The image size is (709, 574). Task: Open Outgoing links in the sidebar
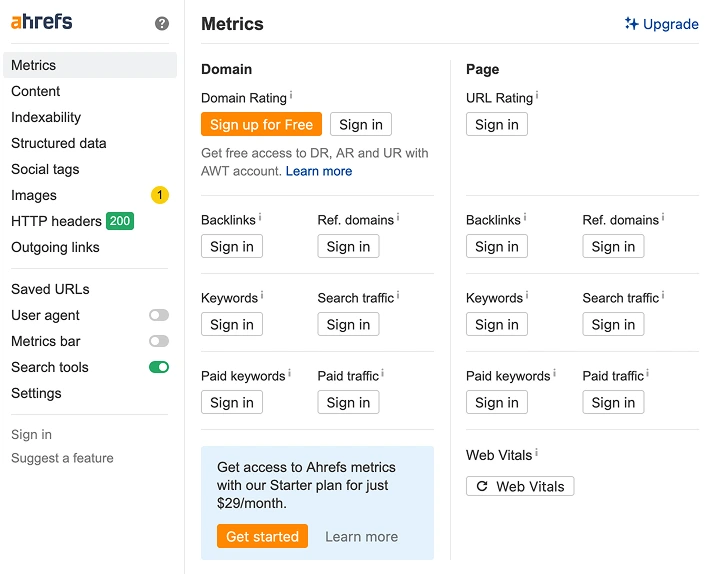(x=55, y=247)
